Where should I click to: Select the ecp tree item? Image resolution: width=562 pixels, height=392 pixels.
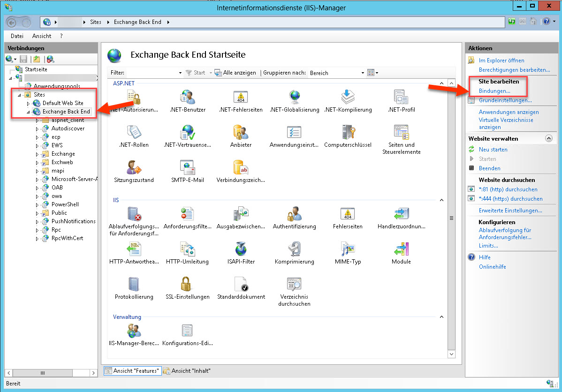point(55,137)
